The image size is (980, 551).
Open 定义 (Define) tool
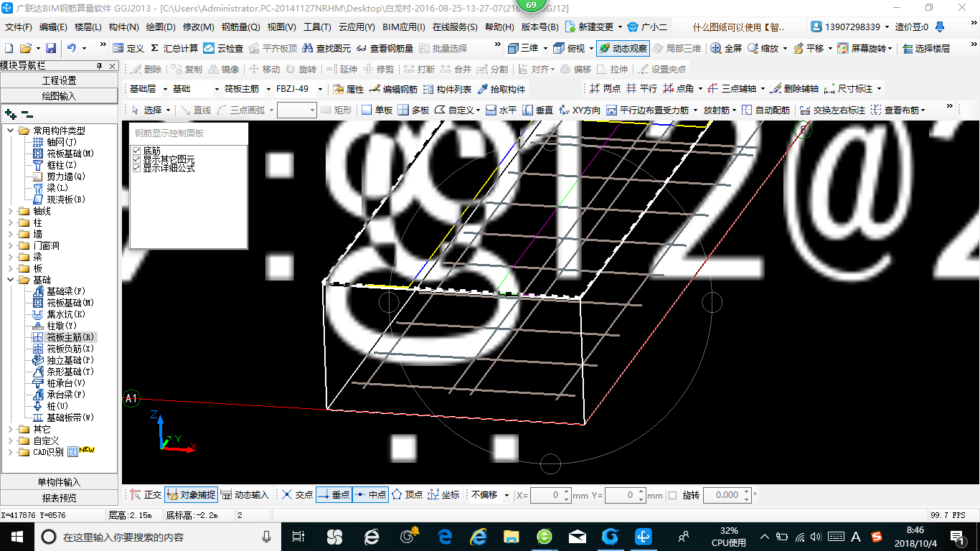click(x=128, y=48)
